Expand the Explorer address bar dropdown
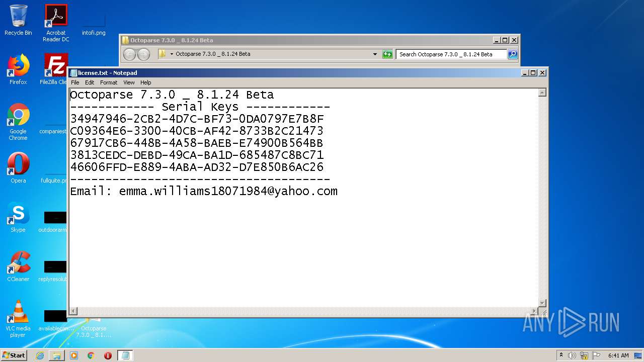Image resolution: width=644 pixels, height=362 pixels. tap(375, 54)
